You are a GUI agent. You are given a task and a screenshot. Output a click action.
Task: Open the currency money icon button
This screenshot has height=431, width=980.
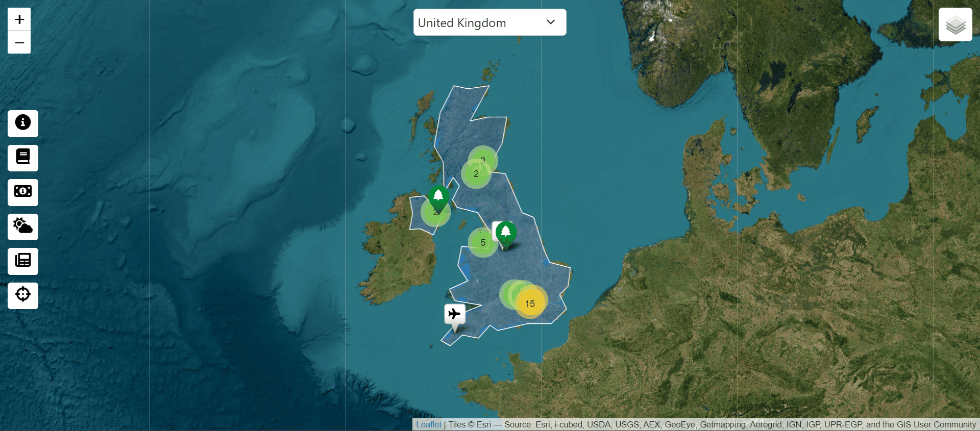(23, 192)
